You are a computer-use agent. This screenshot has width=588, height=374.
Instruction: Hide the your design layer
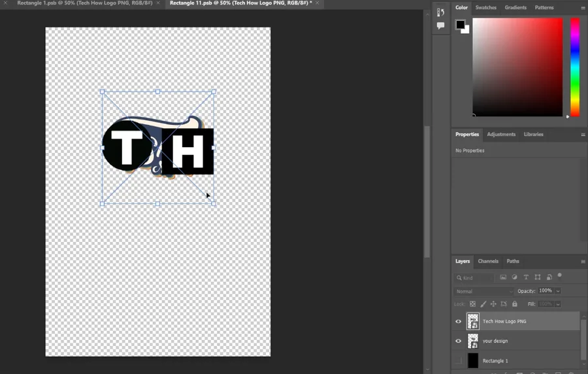click(x=458, y=341)
